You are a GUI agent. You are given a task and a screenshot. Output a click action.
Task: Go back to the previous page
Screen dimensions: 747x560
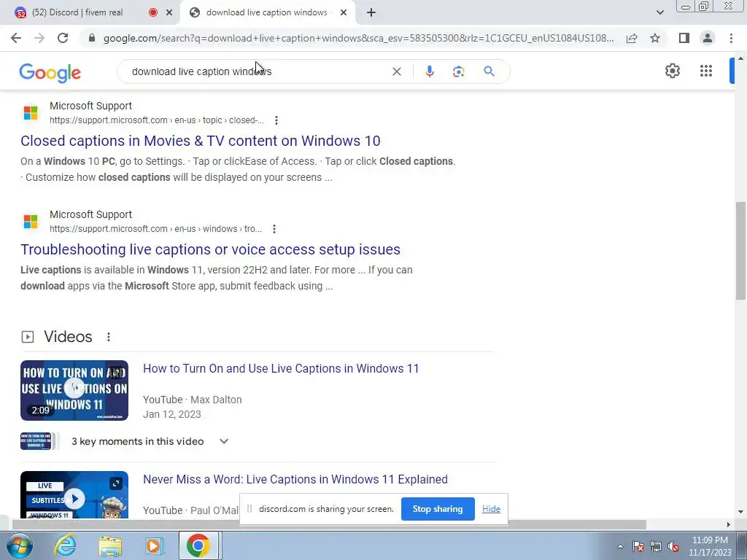tap(16, 38)
